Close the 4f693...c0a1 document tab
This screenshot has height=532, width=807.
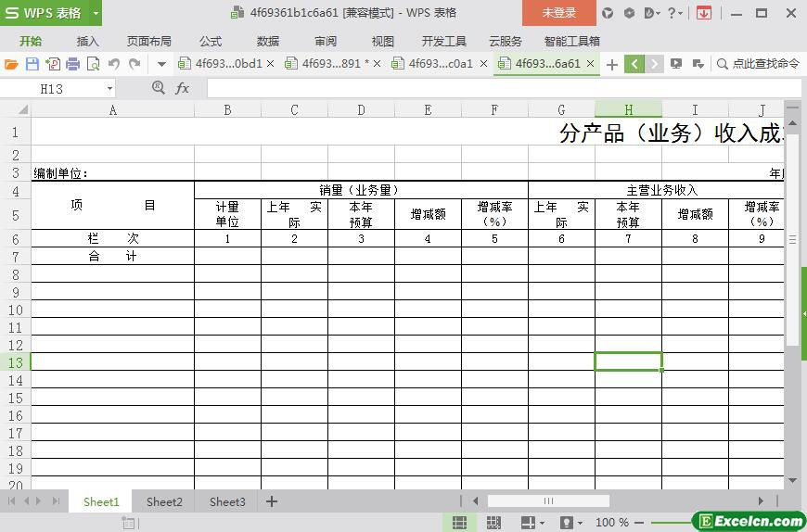484,64
